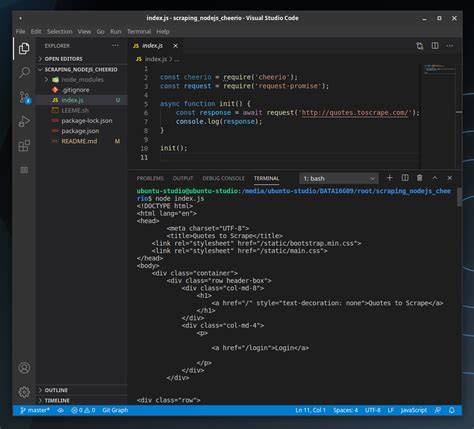Open the Edit menu

[x=36, y=32]
